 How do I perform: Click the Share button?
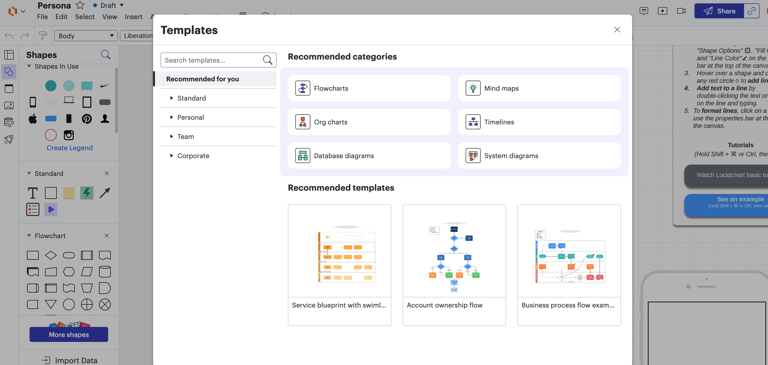click(720, 11)
